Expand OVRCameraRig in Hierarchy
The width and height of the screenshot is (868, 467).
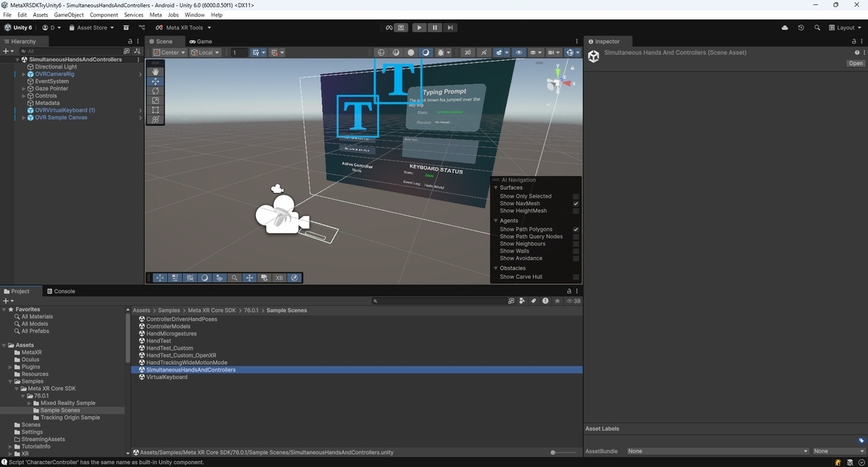click(x=24, y=74)
